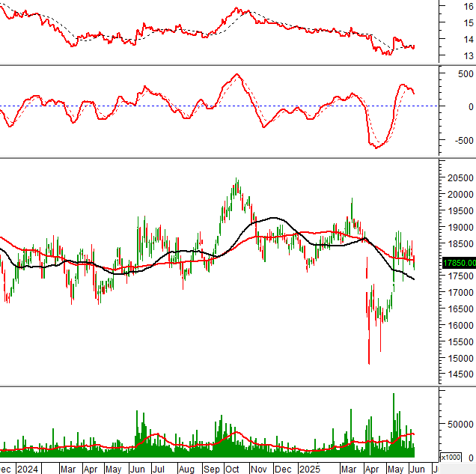476x474 pixels.
Task: Click the 18500 price axis value
Action: pyautogui.click(x=460, y=243)
